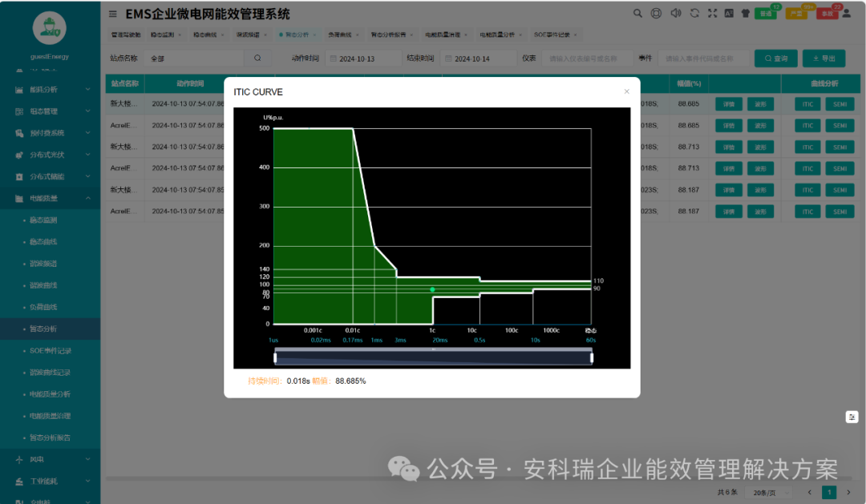The image size is (866, 504).
Task: Click the guestEnergy avatar image
Action: [49, 28]
